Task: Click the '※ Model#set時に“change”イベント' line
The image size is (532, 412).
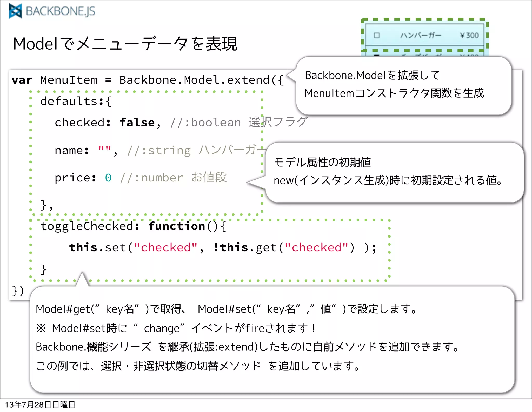Action: pyautogui.click(x=176, y=328)
